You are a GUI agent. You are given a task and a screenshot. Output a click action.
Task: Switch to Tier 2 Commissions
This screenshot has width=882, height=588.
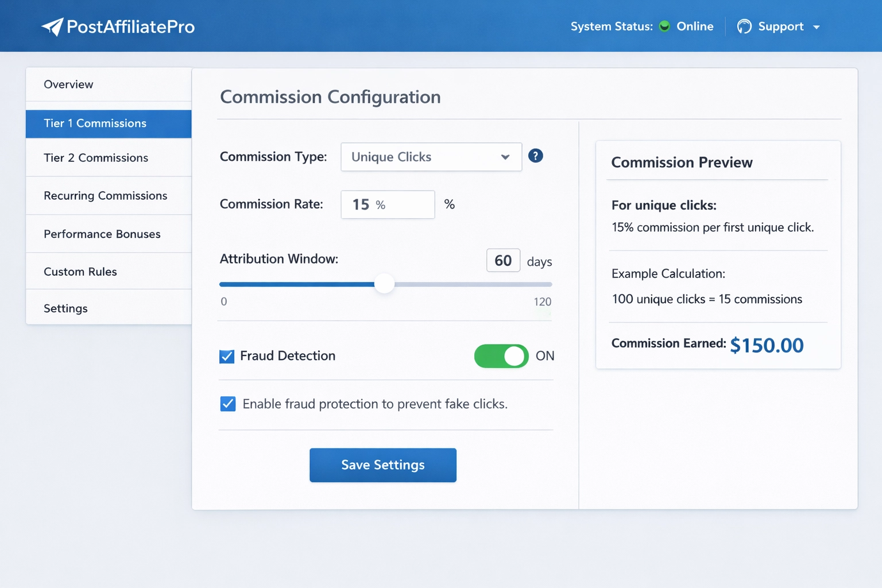pos(96,158)
